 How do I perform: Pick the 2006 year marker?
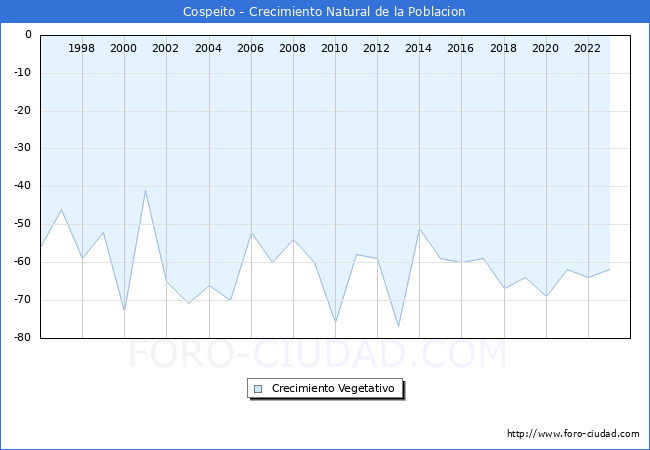click(250, 48)
